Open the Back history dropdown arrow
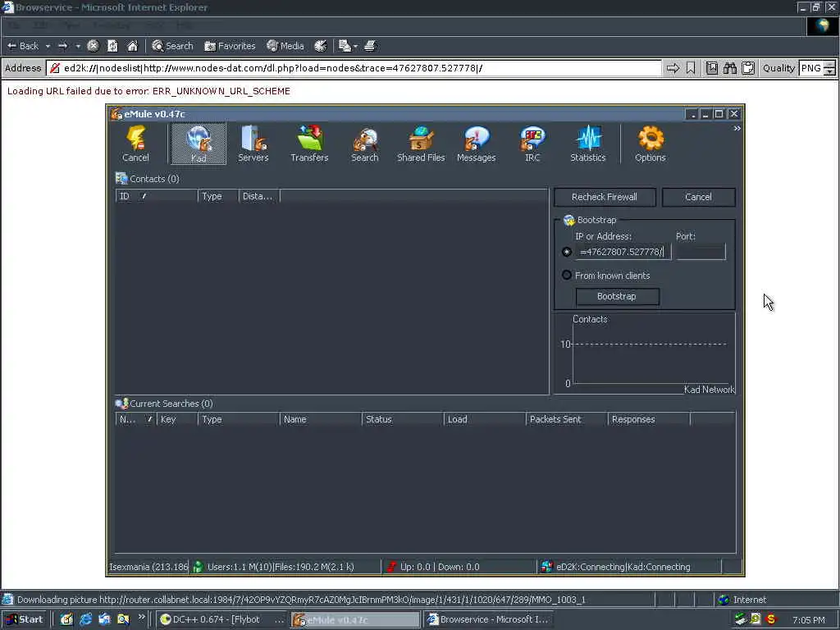840x630 pixels. [48, 46]
